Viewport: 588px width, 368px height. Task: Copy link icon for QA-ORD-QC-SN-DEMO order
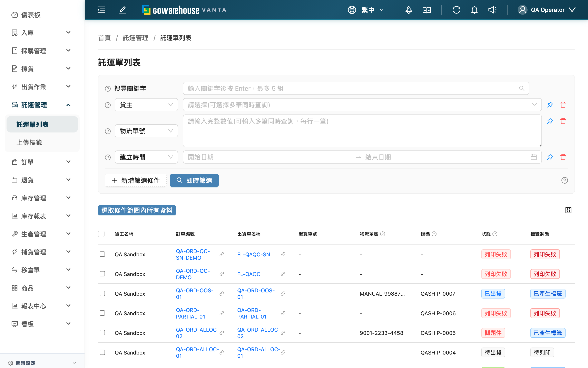click(222, 254)
